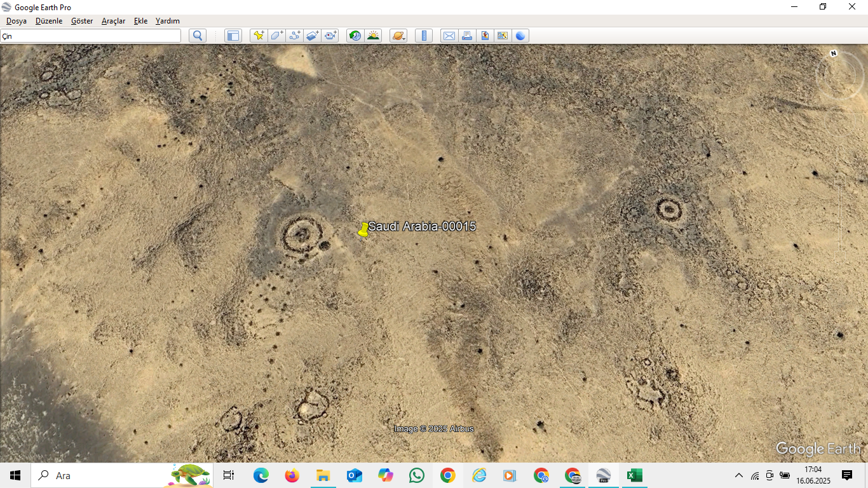Click the taskbar clock showing 17:04
868x488 pixels.
pyautogui.click(x=813, y=475)
